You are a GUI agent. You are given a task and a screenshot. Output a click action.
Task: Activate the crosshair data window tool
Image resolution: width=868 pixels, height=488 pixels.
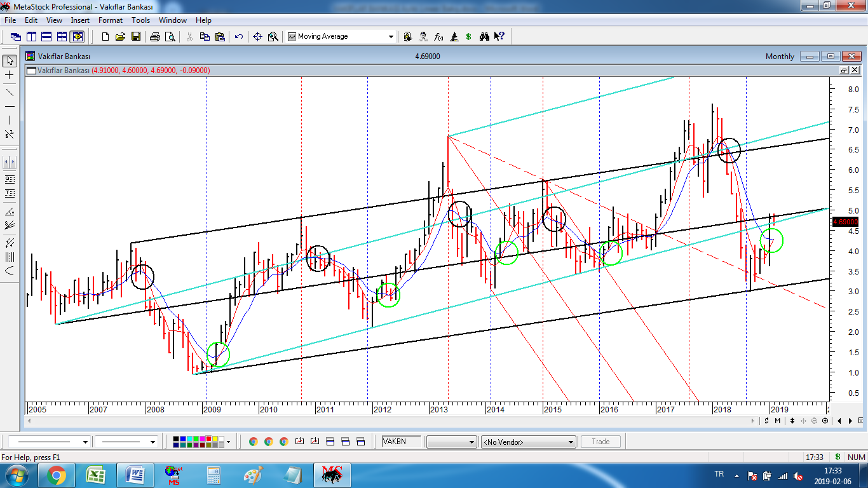click(257, 36)
